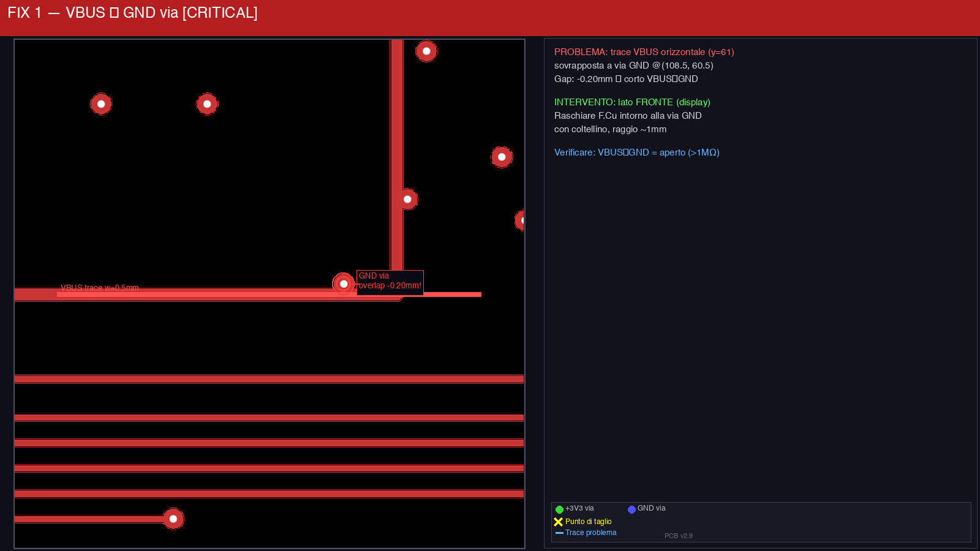Viewport: 980px width, 551px height.
Task: Click the GND via marked with overlap warning
Action: point(344,284)
